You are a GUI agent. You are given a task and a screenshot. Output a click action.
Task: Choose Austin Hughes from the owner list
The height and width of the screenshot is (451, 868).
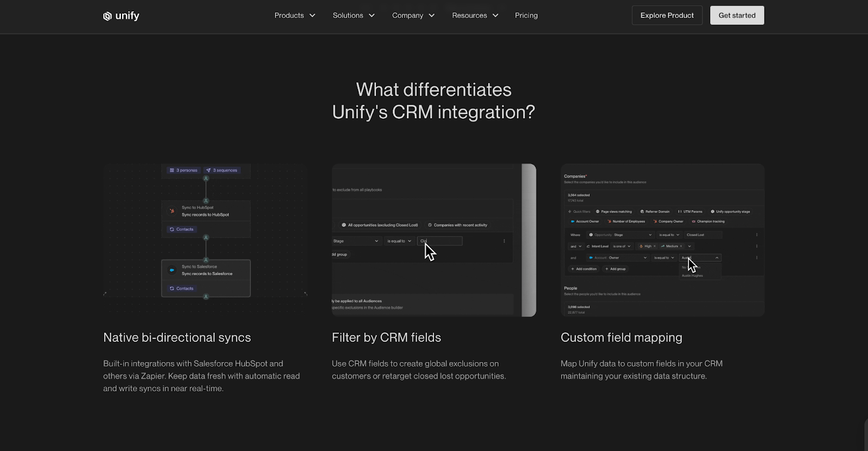coord(692,276)
